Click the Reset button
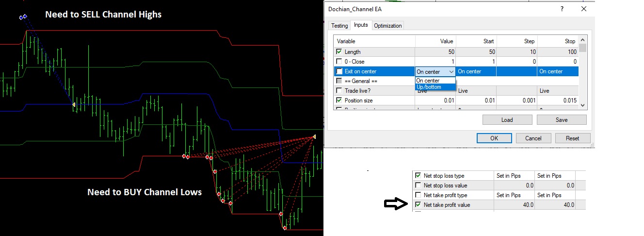 click(x=573, y=138)
